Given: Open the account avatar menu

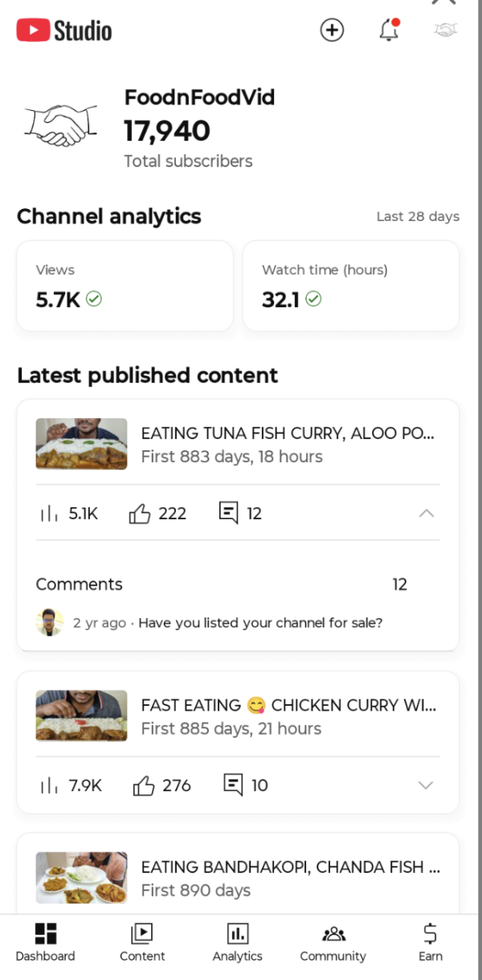Looking at the screenshot, I should (x=445, y=31).
